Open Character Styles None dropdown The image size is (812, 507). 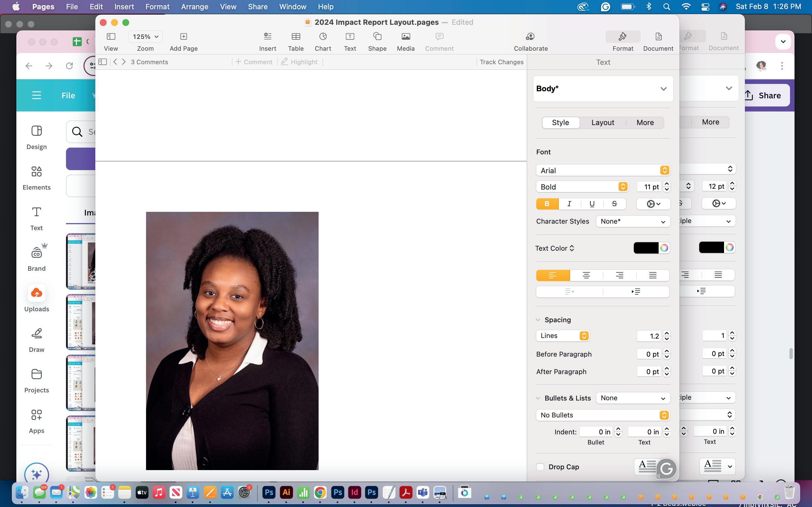[x=632, y=222]
